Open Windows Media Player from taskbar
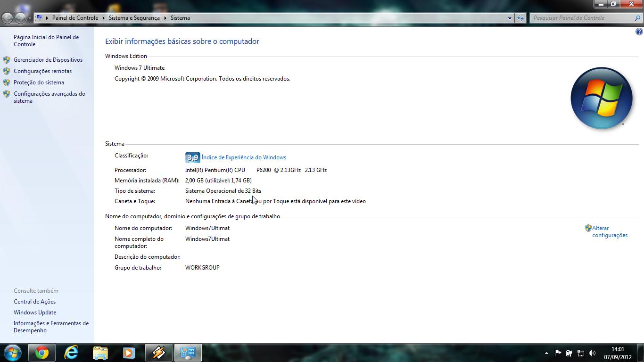 [129, 353]
